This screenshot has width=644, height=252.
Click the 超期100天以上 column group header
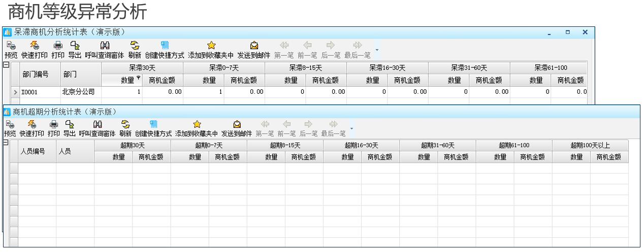(590, 146)
